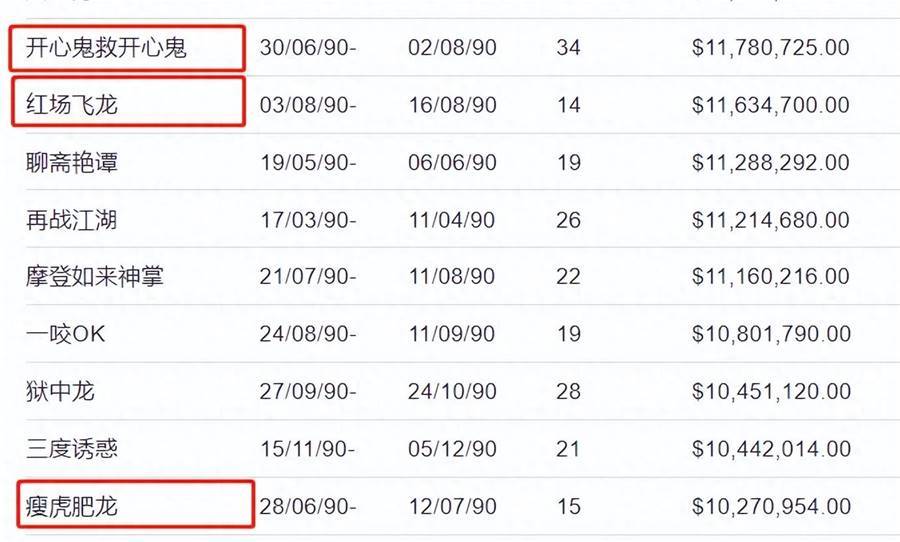Select the day count 34

coord(568,48)
